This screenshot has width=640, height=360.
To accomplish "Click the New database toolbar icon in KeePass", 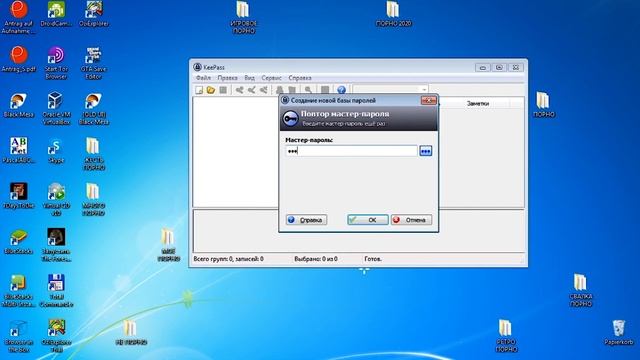I will [x=199, y=90].
